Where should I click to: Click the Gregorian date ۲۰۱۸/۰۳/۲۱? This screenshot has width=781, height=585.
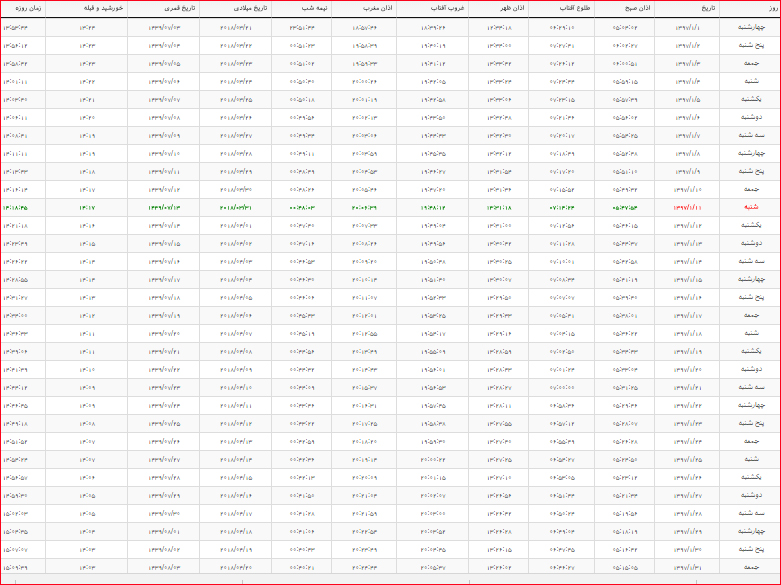tap(236, 27)
